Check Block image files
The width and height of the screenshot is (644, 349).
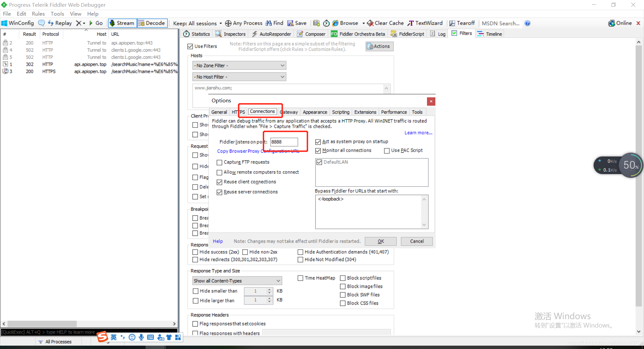[342, 287]
